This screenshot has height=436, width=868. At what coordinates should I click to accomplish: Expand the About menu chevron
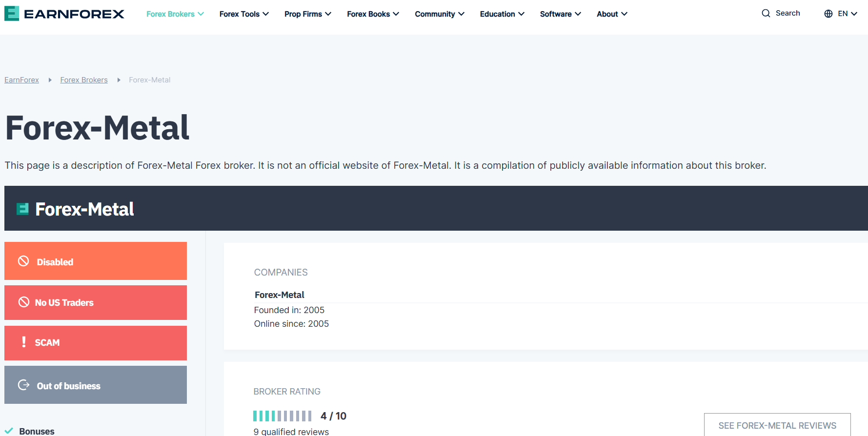pyautogui.click(x=624, y=14)
